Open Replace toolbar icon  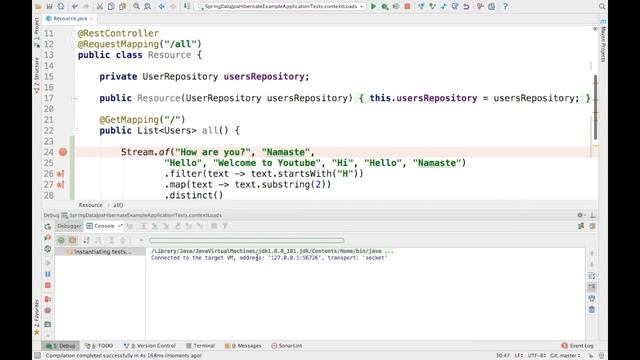(x=147, y=6)
